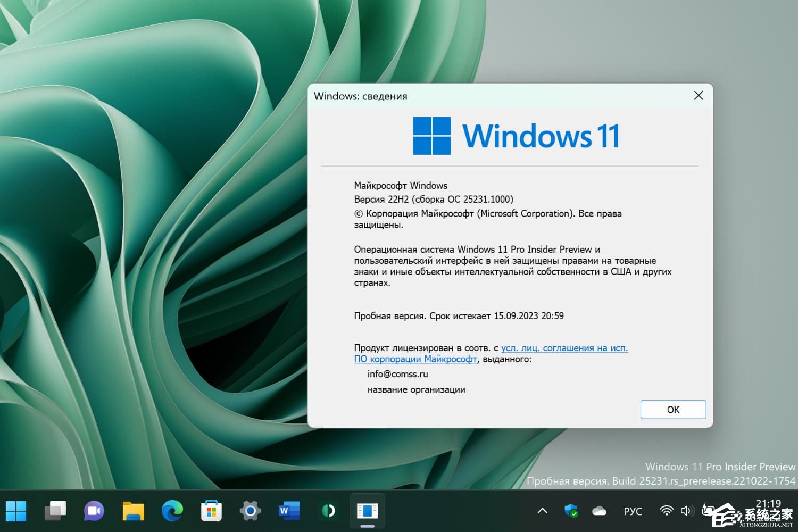
Task: Switch input language via РУС indicator
Action: coord(633,510)
